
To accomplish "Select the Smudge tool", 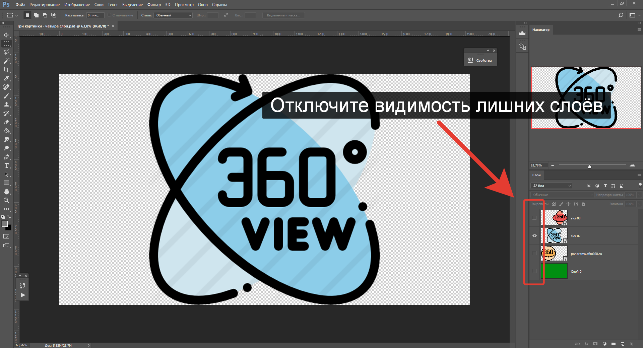I will point(6,139).
